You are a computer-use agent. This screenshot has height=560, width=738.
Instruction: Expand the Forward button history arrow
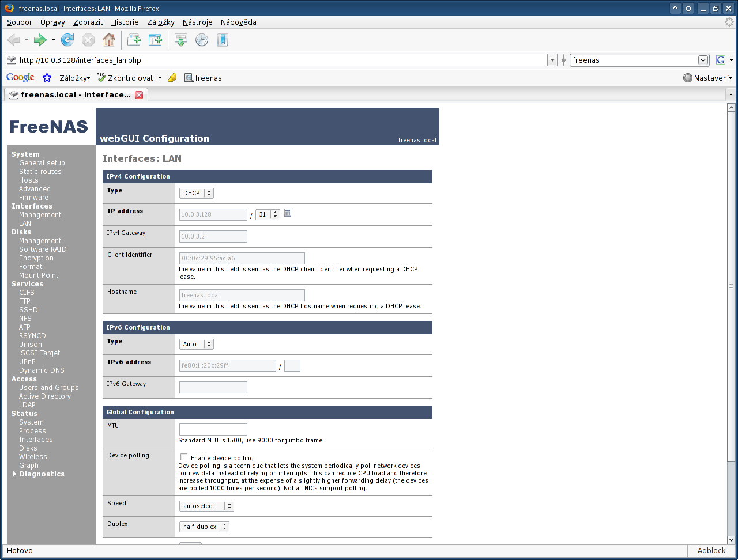[54, 40]
